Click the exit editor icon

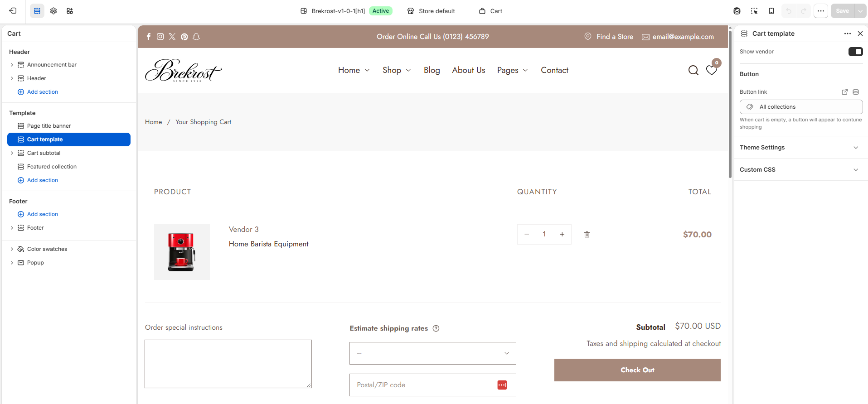coord(13,11)
